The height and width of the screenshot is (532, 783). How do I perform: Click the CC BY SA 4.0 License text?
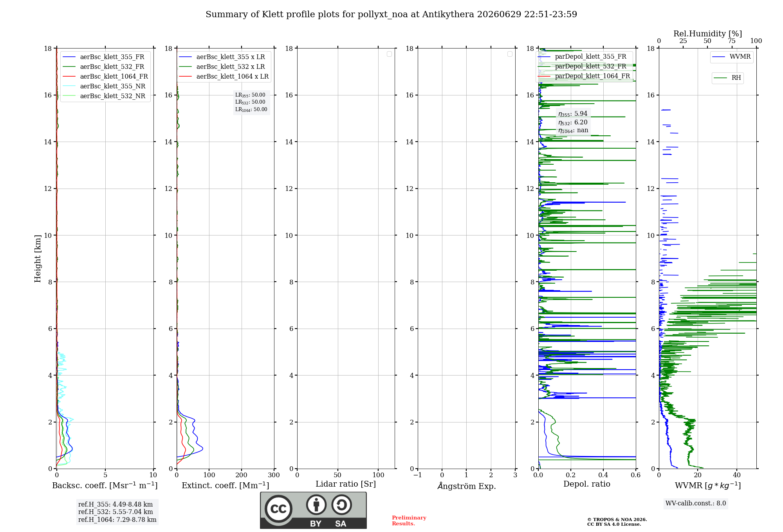click(614, 524)
